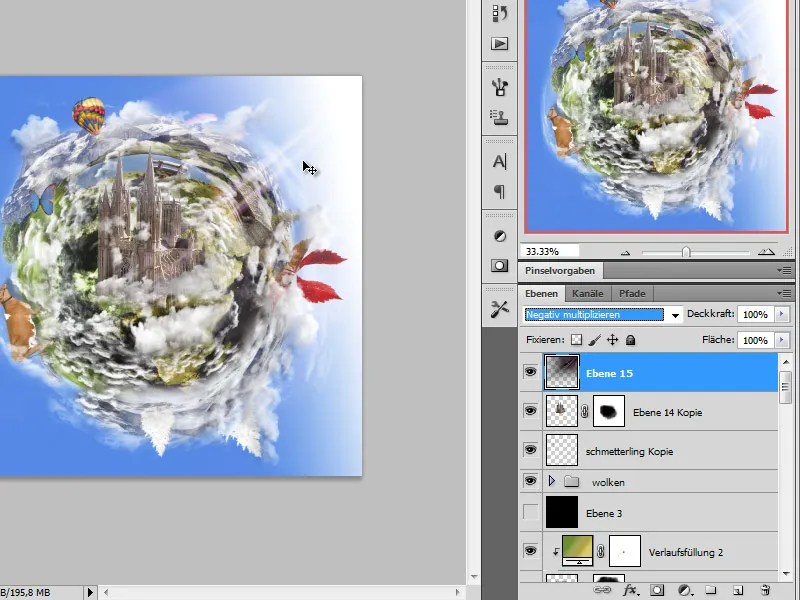The image size is (800, 600).
Task: Click the Navigator zoom percentage field
Action: (x=550, y=252)
